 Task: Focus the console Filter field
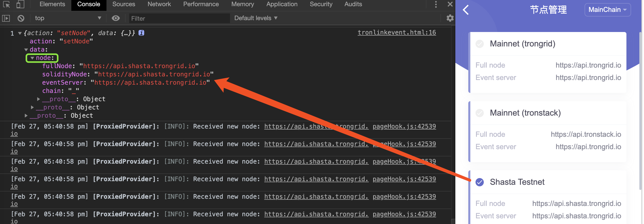(179, 18)
